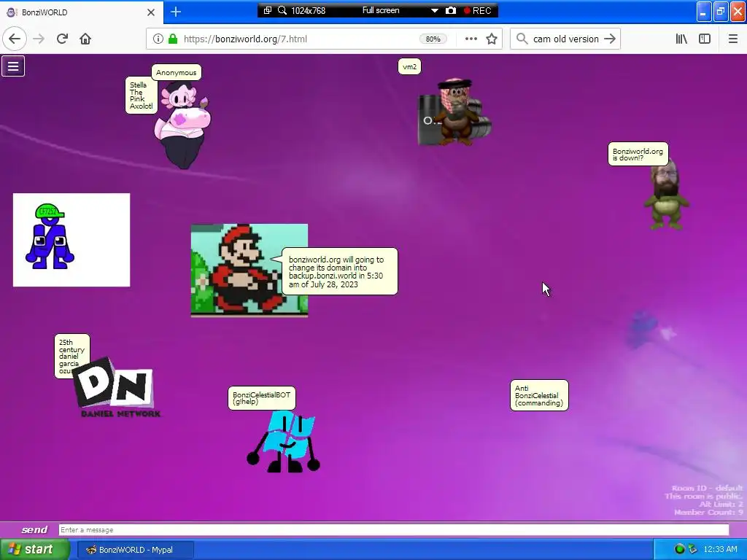Click the vm2 name tag
The width and height of the screenshot is (747, 560).
(x=409, y=66)
